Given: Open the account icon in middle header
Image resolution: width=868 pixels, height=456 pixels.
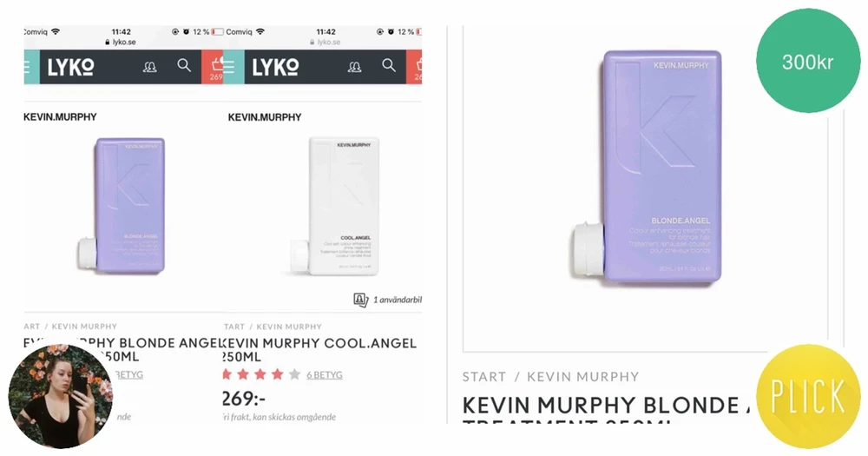Looking at the screenshot, I should coord(355,67).
